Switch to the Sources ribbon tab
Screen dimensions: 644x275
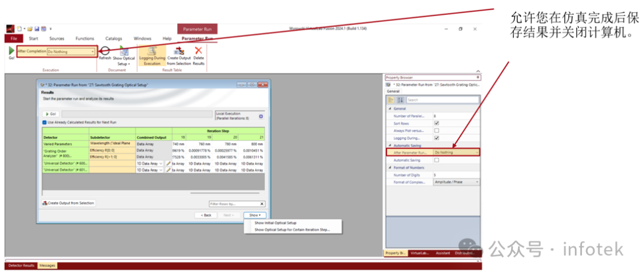tap(57, 39)
